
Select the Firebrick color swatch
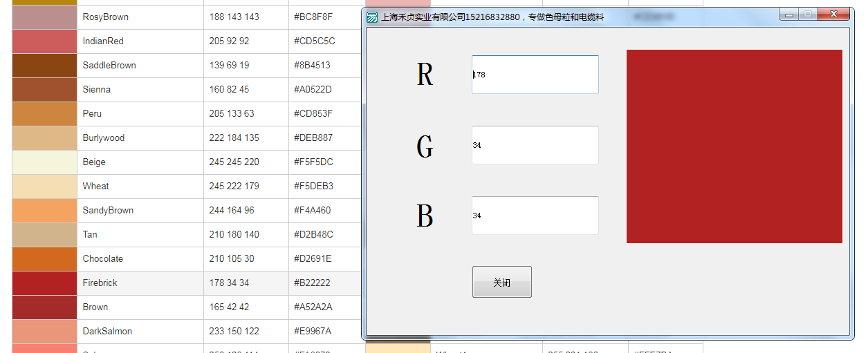pyautogui.click(x=44, y=283)
